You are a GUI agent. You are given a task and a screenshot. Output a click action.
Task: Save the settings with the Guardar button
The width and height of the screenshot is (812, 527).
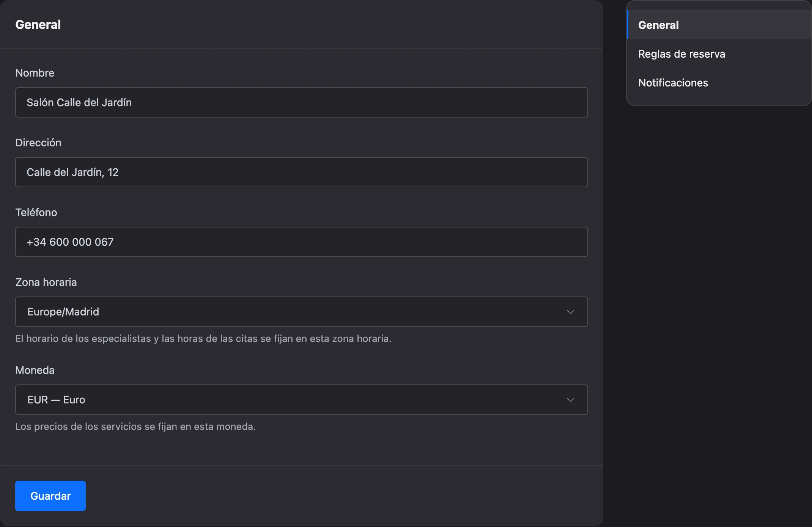coord(50,496)
